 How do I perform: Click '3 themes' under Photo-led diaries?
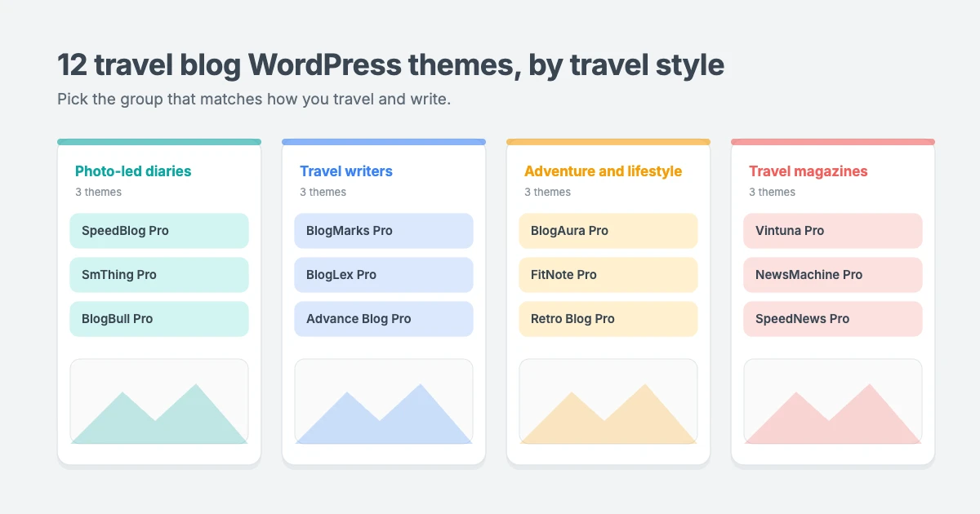[x=98, y=192]
